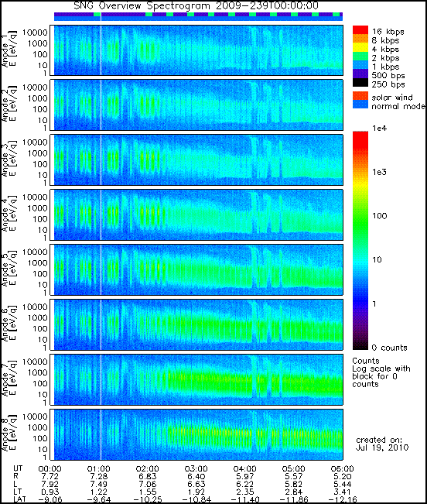
Task: Click the LT value 3.41
Action: pyautogui.click(x=342, y=492)
